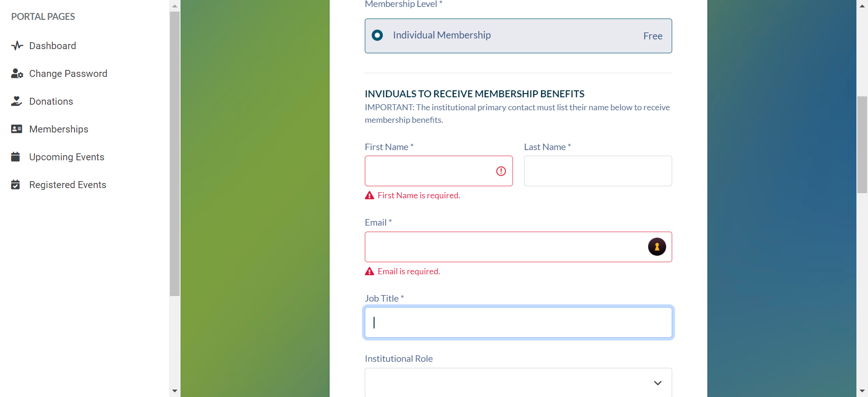The height and width of the screenshot is (397, 868).
Task: Select the Individual Membership radio button
Action: click(377, 35)
